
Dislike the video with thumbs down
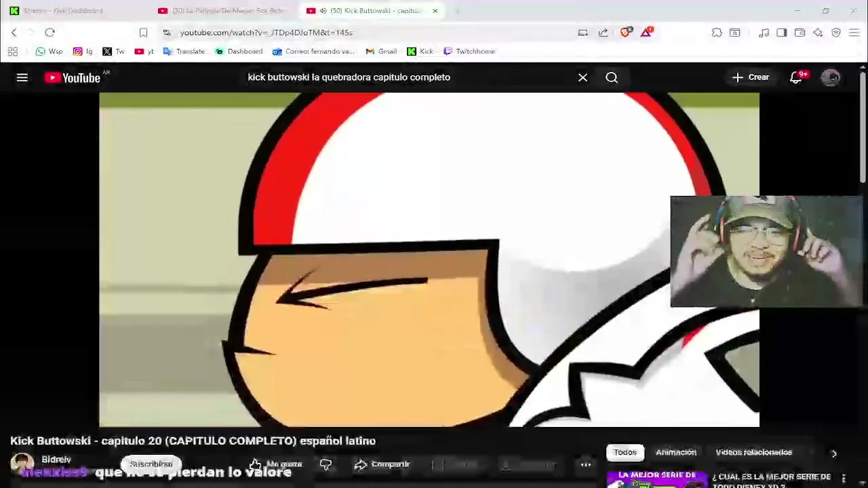coord(325,464)
